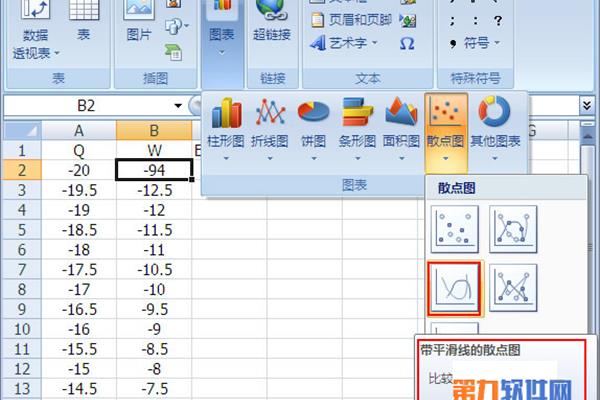600x400 pixels.
Task: Click the Select All corner button
Action: click(22, 130)
